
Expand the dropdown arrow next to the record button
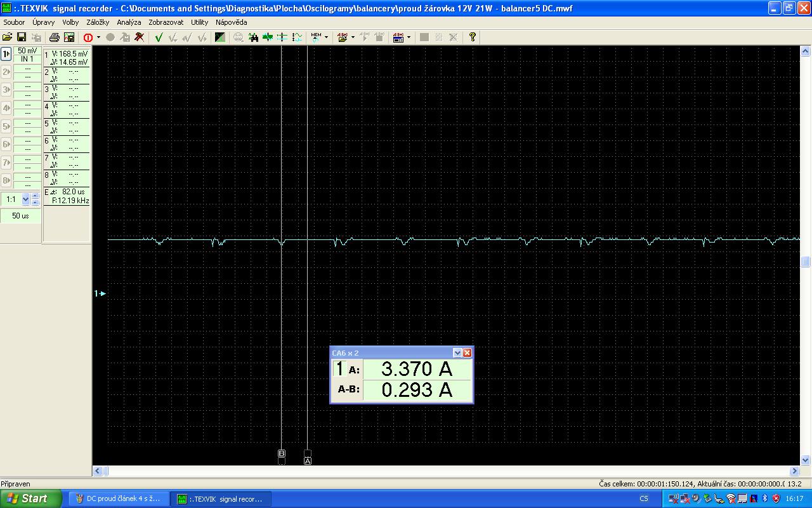click(x=98, y=37)
